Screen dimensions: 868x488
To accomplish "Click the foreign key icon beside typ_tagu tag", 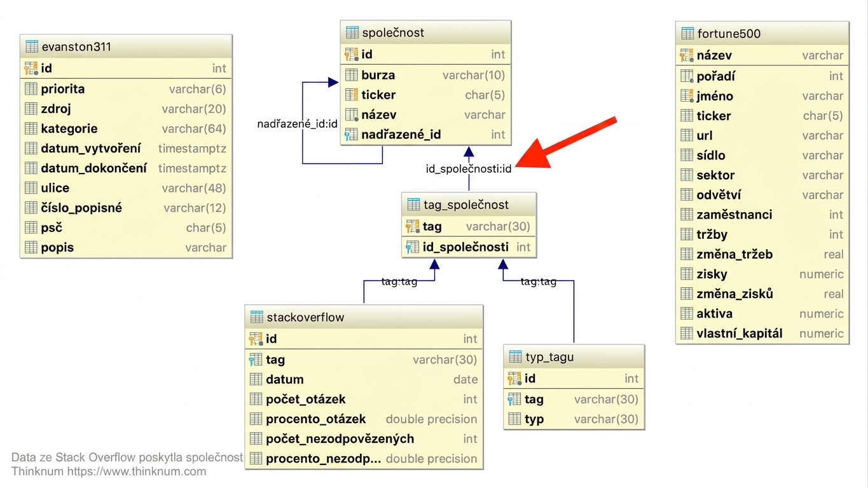I will (515, 399).
